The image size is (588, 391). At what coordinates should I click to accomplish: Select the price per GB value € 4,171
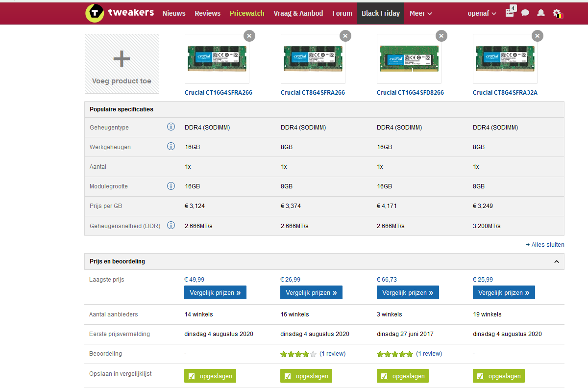[x=387, y=206]
